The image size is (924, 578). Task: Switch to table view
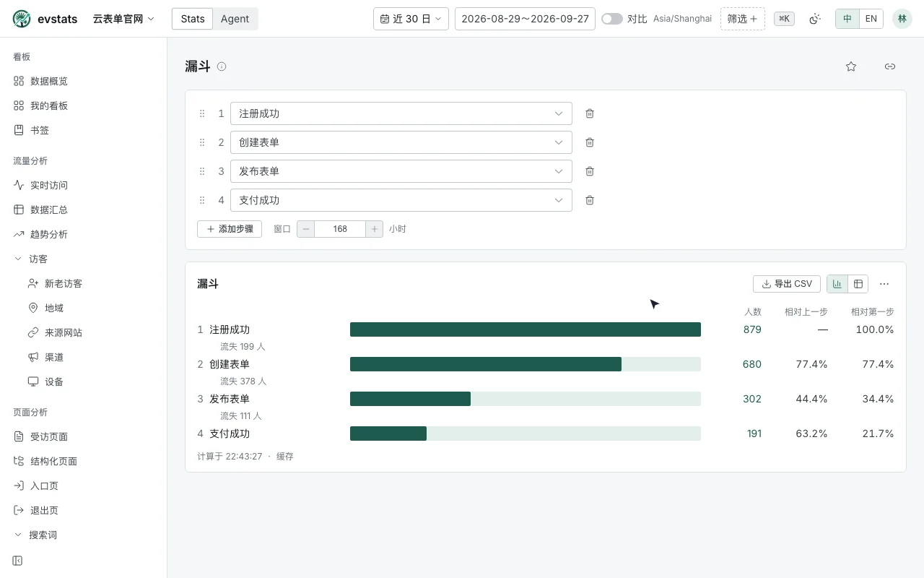(x=858, y=284)
